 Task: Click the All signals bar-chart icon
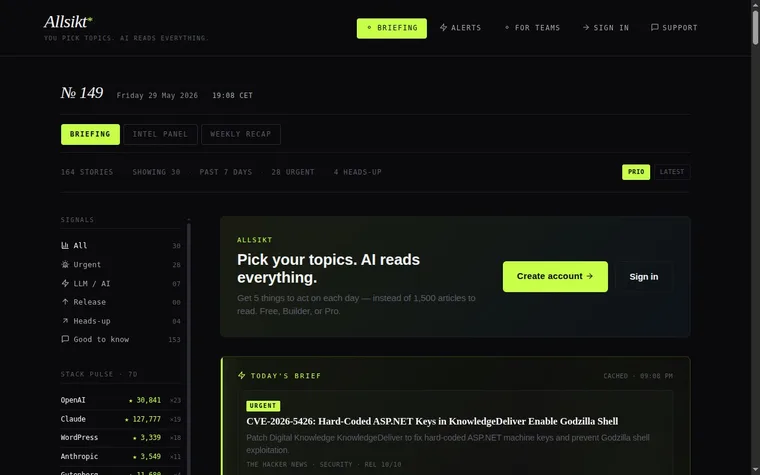point(65,246)
